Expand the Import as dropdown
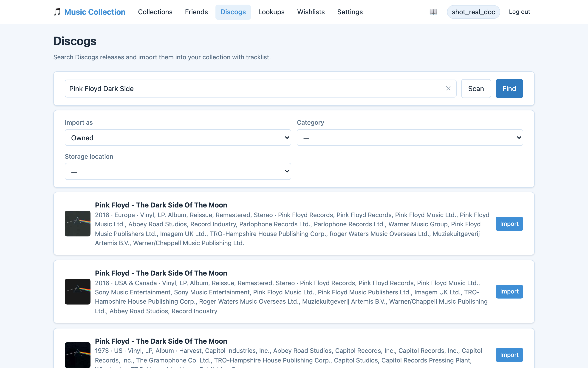588x368 pixels. (178, 138)
